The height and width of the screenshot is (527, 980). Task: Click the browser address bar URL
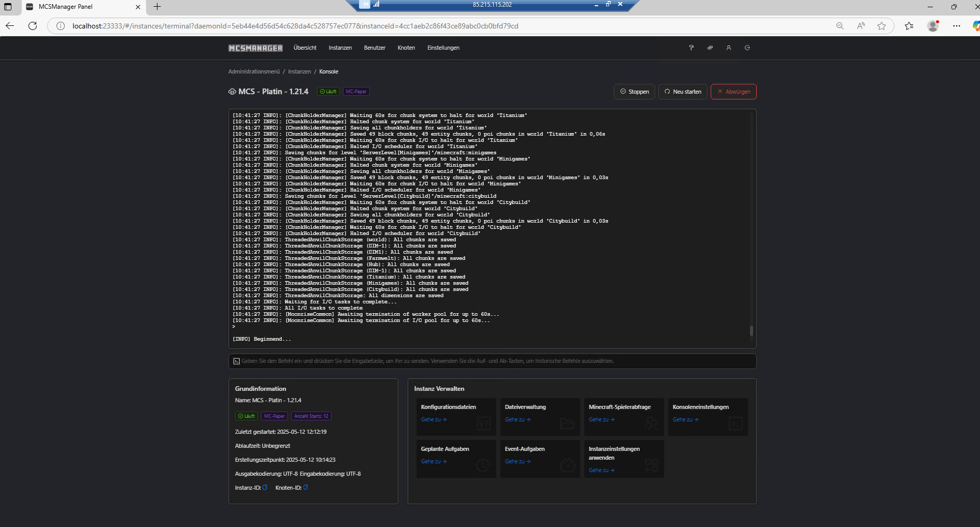pos(295,26)
